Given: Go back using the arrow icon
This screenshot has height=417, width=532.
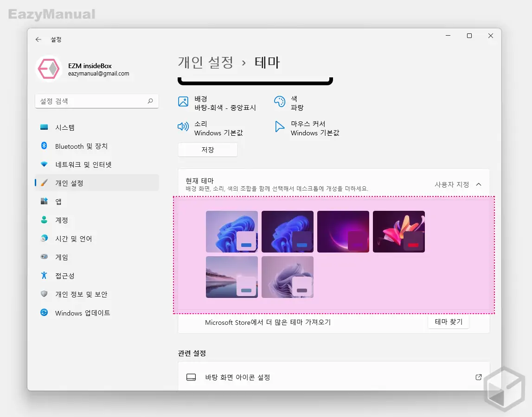Looking at the screenshot, I should pyautogui.click(x=38, y=39).
